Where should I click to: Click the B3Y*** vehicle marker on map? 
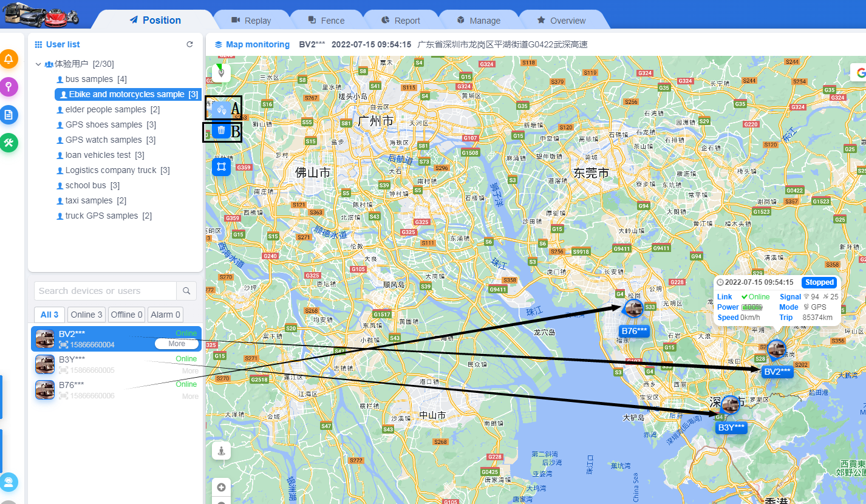click(729, 405)
